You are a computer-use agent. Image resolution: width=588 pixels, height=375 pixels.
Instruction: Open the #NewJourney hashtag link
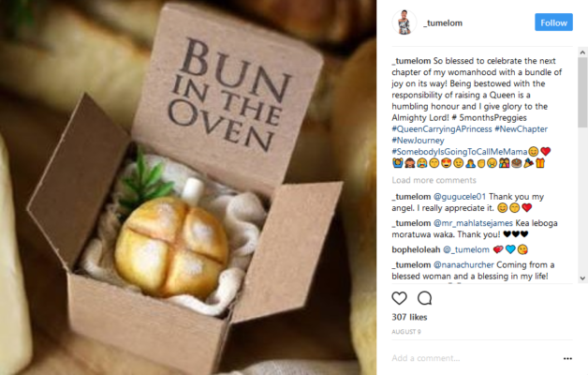pyautogui.click(x=418, y=141)
